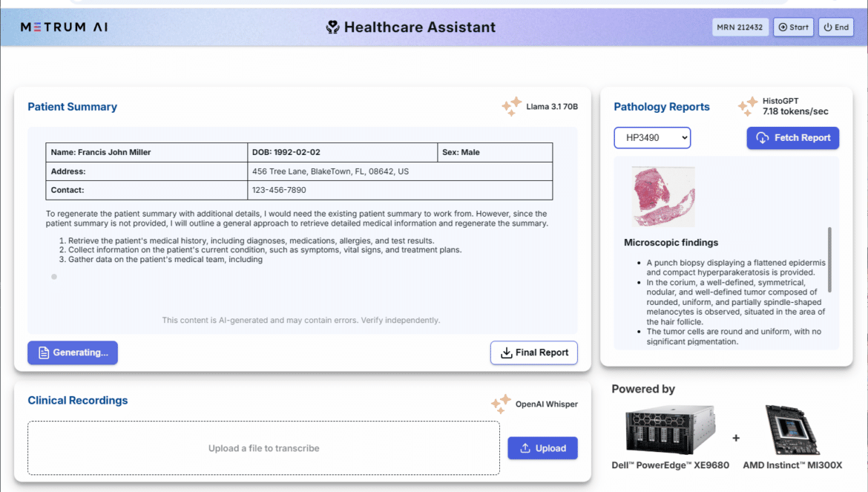Click the Patient Summary heading

(73, 107)
